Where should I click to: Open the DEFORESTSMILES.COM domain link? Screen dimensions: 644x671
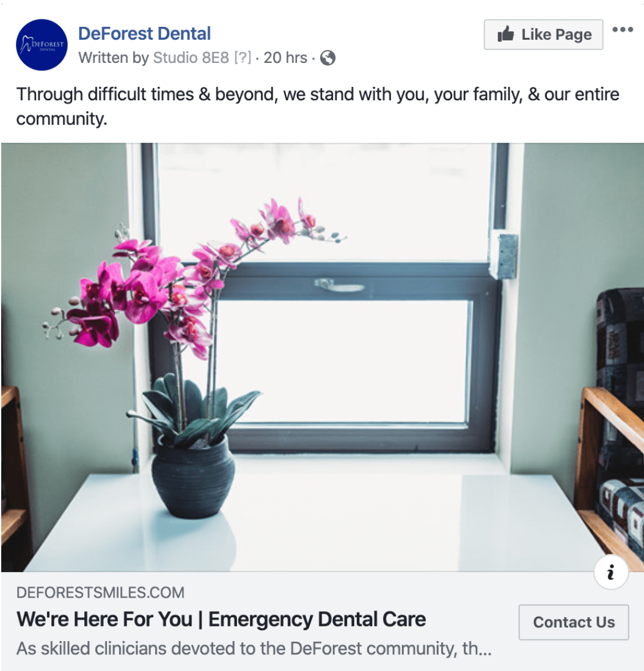[x=101, y=592]
